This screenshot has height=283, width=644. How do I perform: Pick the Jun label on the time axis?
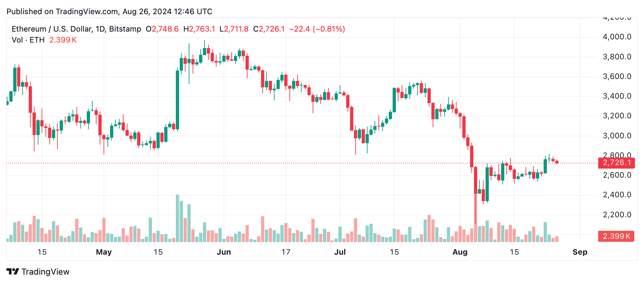pyautogui.click(x=224, y=252)
